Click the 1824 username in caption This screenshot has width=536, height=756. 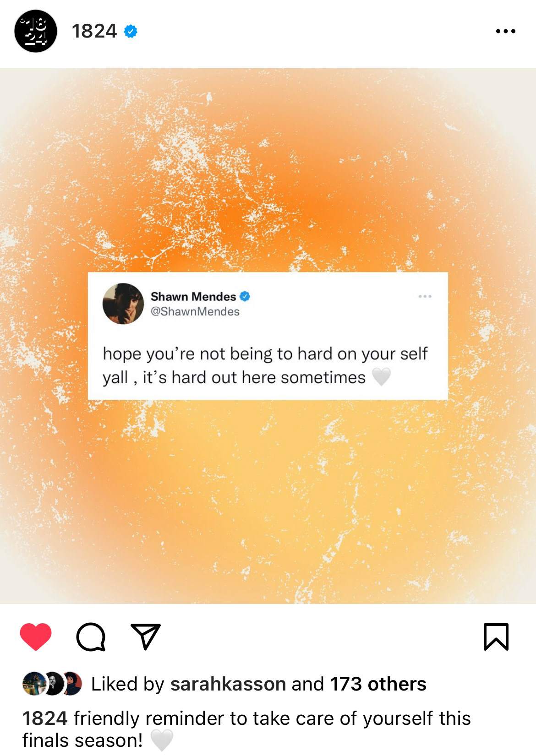45,718
